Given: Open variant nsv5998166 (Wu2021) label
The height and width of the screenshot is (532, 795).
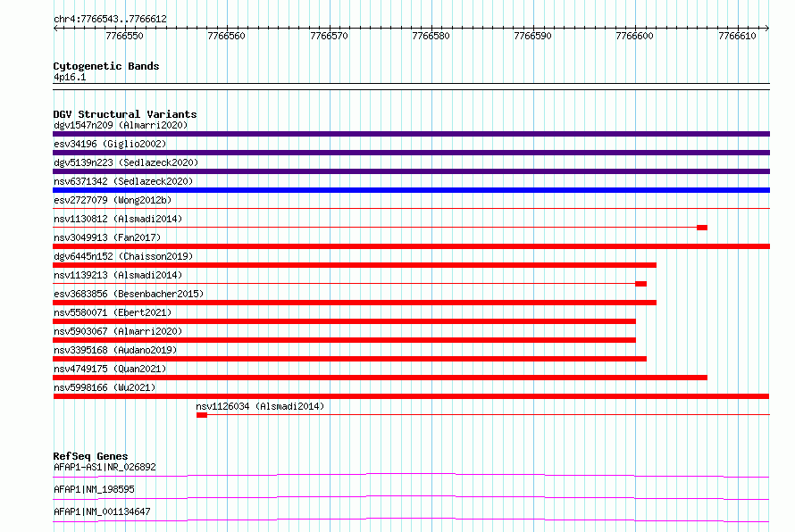Looking at the screenshot, I should [105, 387].
